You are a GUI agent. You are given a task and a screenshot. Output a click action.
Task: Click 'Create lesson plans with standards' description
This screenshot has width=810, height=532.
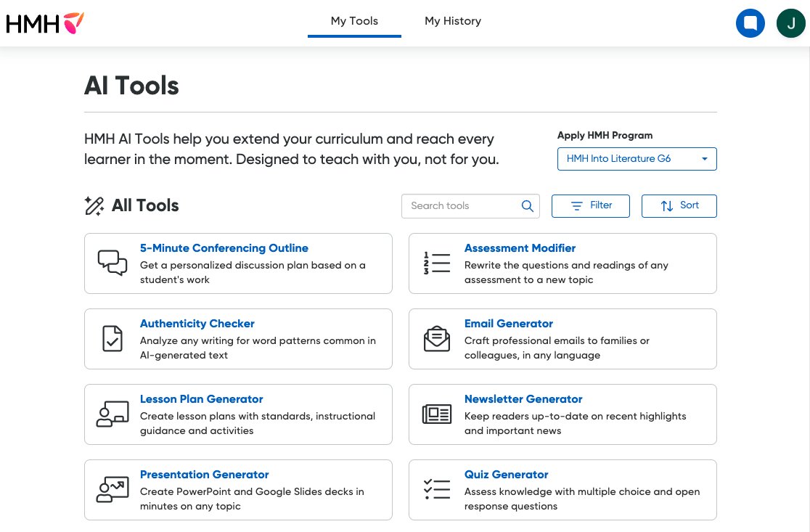tap(258, 423)
